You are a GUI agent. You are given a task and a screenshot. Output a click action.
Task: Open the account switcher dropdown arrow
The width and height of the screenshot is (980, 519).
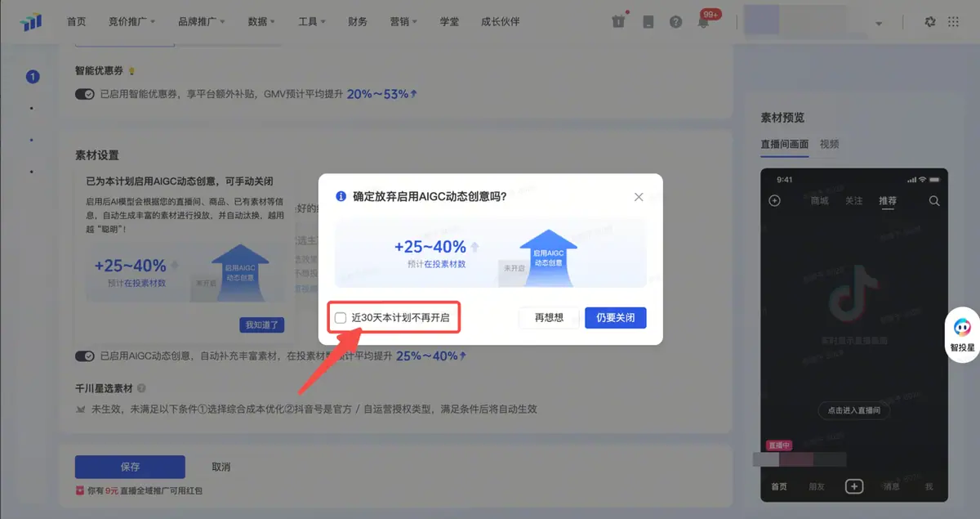tap(879, 24)
